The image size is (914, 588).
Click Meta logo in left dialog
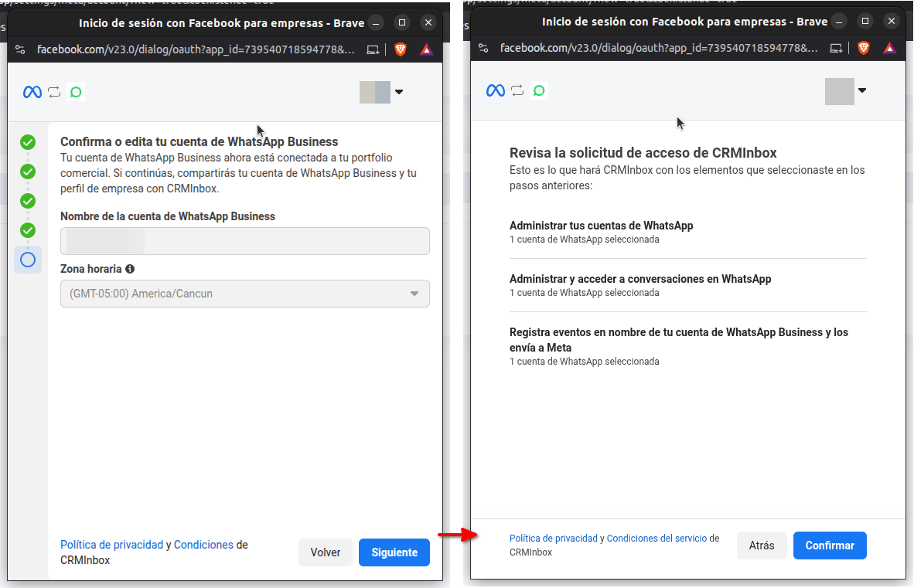32,92
